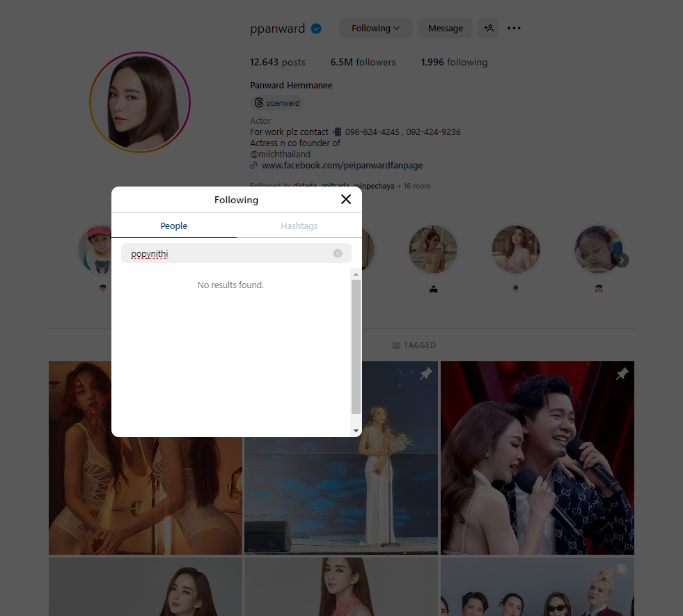Open the @milchthailand profile link
This screenshot has width=683, height=616.
point(280,154)
